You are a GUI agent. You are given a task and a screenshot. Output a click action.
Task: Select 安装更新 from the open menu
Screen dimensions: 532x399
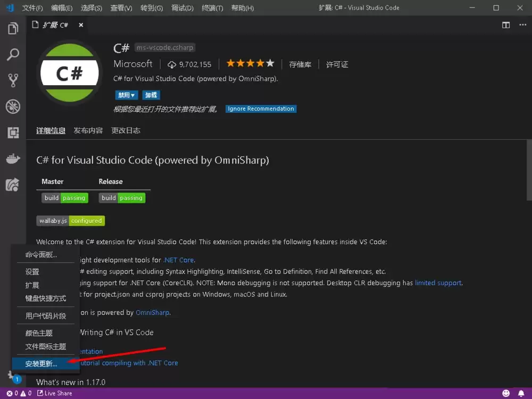coord(40,363)
